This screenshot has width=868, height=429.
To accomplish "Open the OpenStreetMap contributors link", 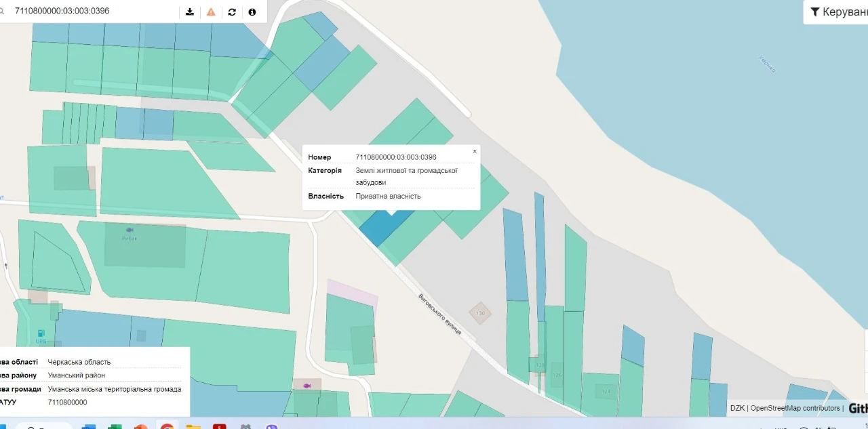I will pos(795,408).
